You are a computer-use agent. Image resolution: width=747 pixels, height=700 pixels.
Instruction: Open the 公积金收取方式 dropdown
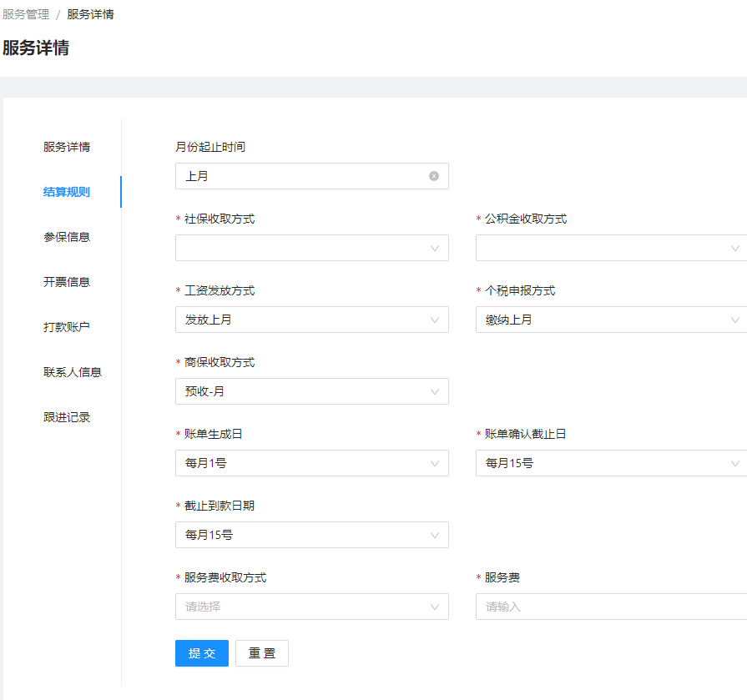[x=611, y=248]
